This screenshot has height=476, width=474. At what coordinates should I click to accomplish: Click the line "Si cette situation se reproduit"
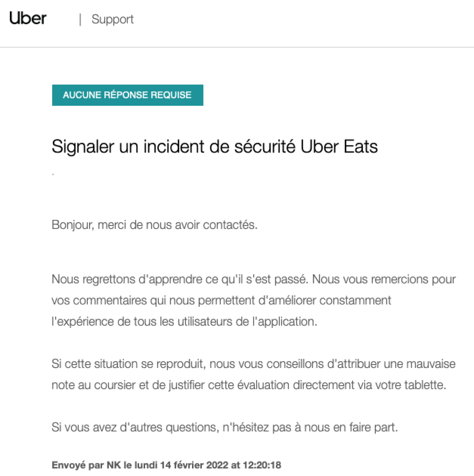tap(128, 364)
